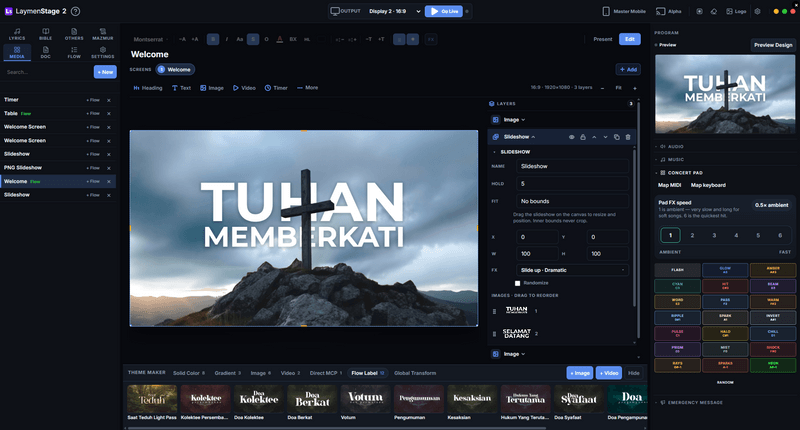Add a Timer element to canvas
This screenshot has height=430, width=800.
(x=276, y=88)
